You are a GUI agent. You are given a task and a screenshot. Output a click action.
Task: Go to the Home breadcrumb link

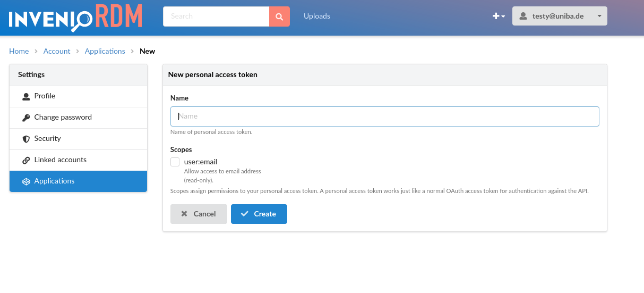(19, 51)
